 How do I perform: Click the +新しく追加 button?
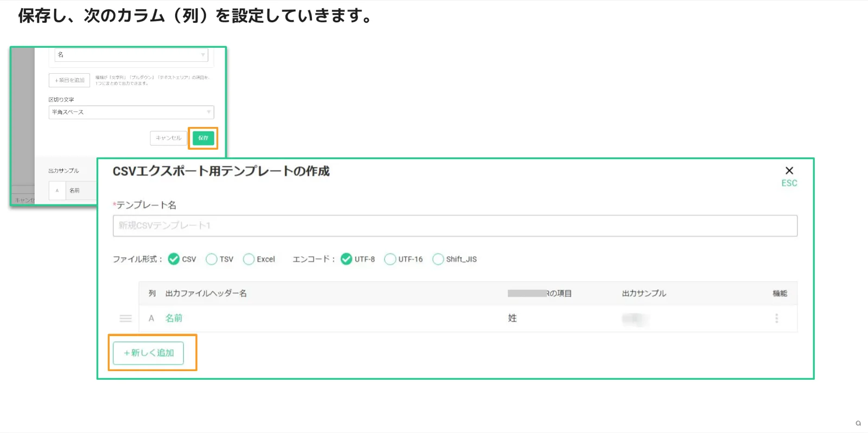(148, 353)
